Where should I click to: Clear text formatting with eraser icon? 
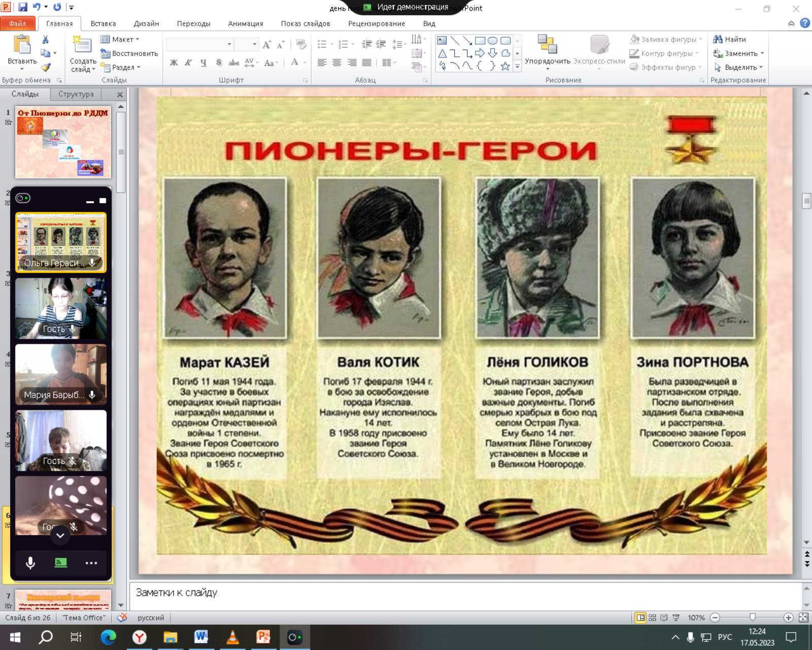(301, 45)
